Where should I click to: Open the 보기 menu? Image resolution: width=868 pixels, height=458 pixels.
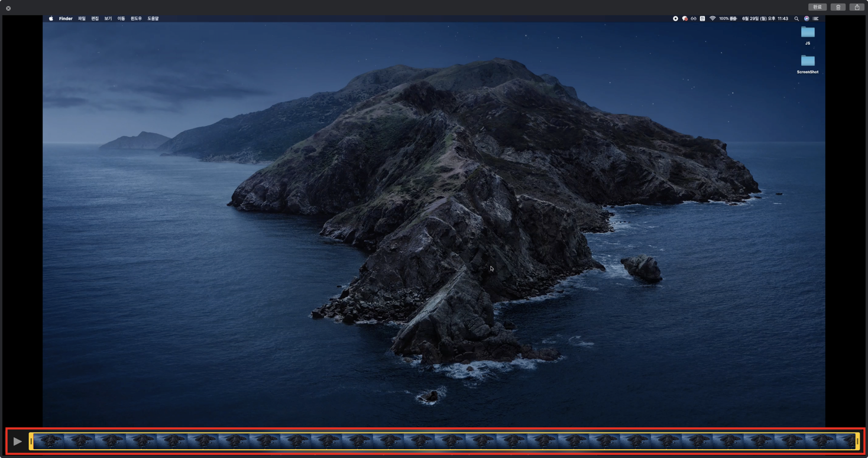108,18
